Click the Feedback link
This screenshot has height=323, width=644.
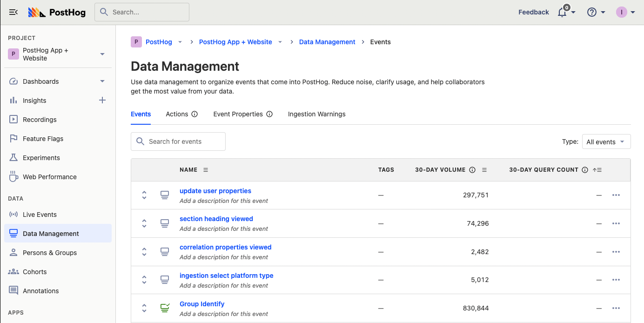[533, 12]
